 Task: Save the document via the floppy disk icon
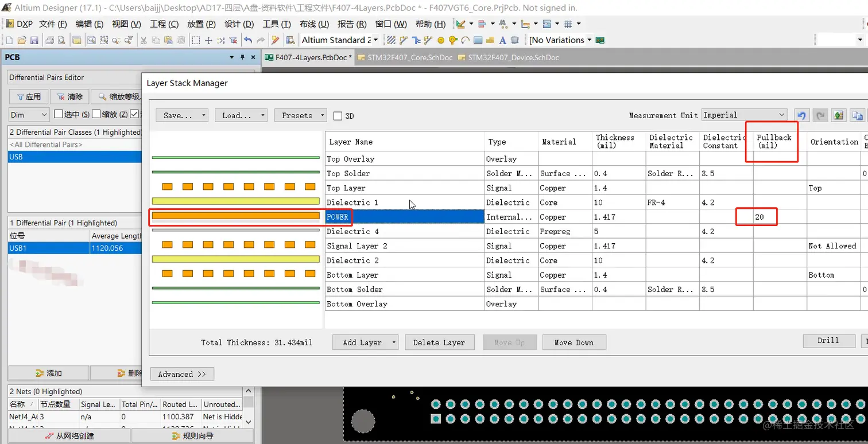(34, 40)
